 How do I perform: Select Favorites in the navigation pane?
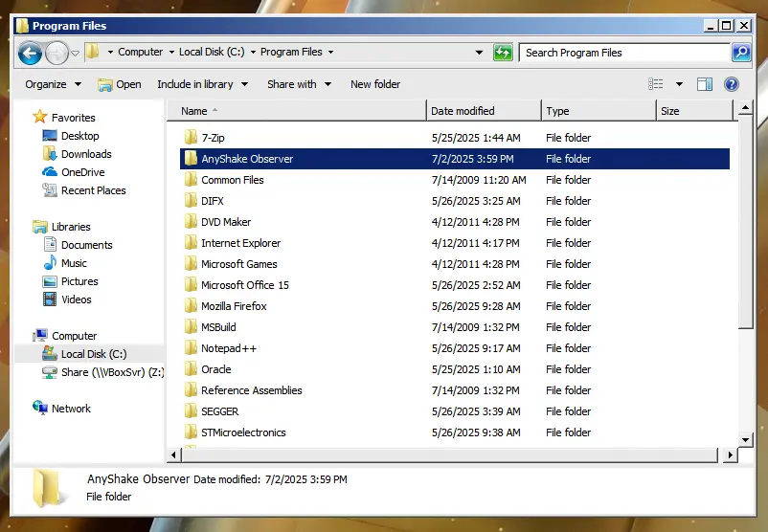pos(63,118)
